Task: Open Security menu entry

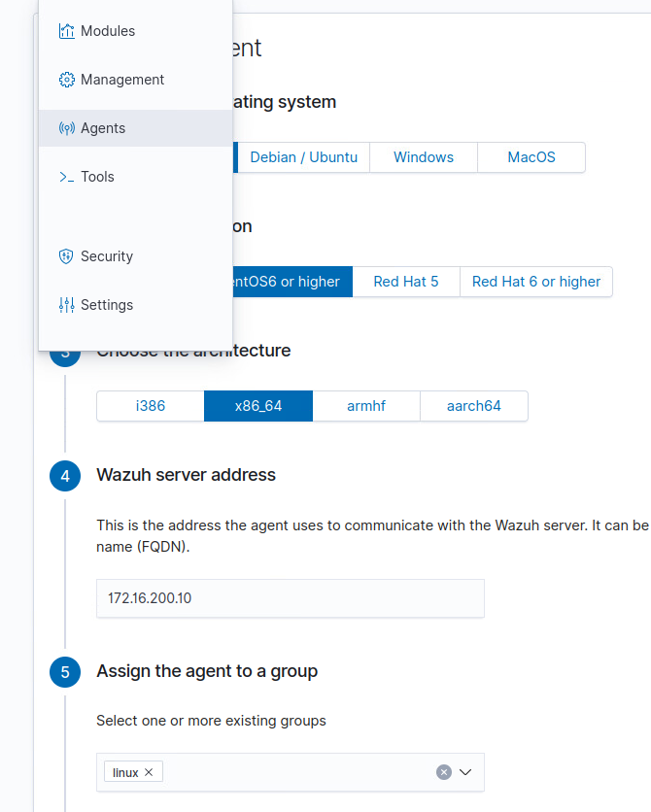Action: pyautogui.click(x=107, y=256)
